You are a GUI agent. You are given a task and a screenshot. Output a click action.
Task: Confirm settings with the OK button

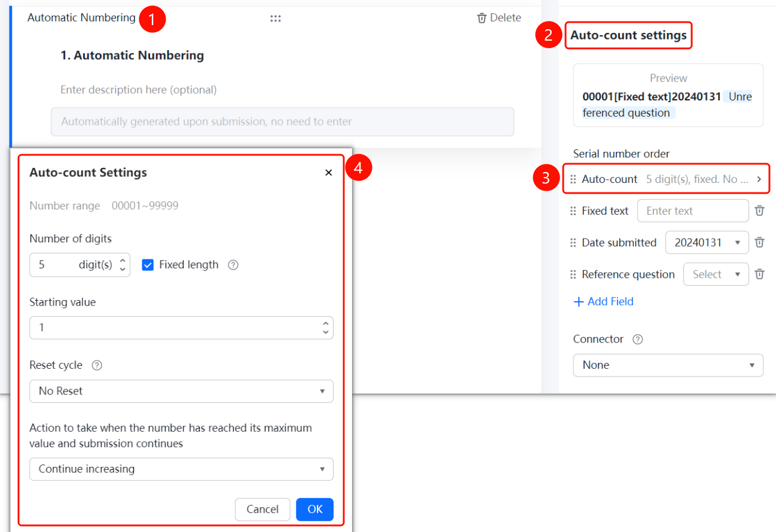[x=315, y=509]
